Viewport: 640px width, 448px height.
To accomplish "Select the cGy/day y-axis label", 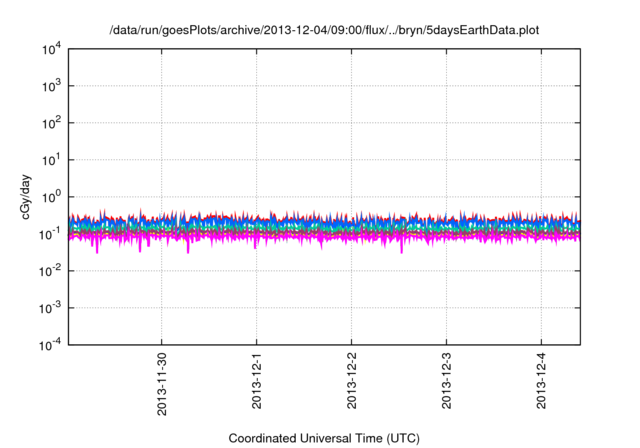I will pos(25,197).
